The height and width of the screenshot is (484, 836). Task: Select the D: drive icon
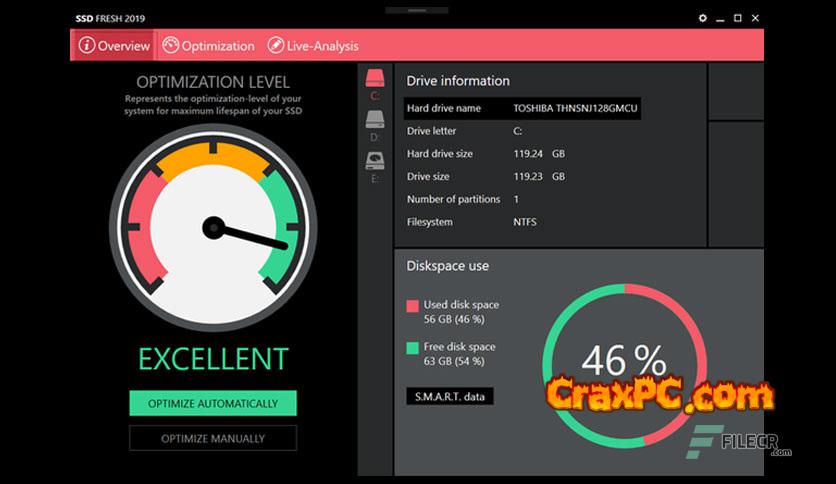(375, 121)
